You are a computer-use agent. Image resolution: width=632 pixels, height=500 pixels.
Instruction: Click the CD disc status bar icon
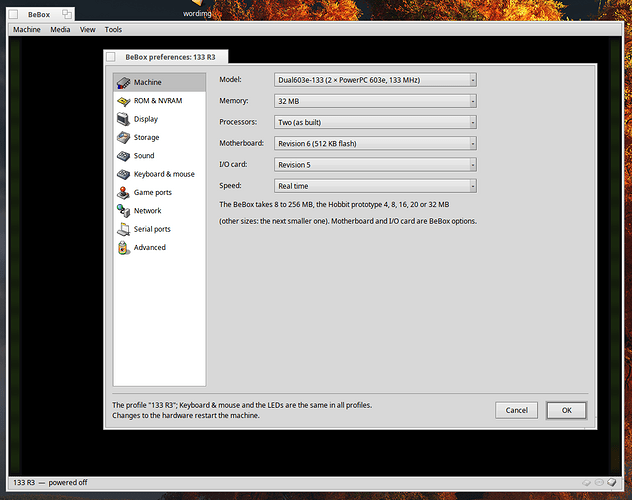click(599, 482)
